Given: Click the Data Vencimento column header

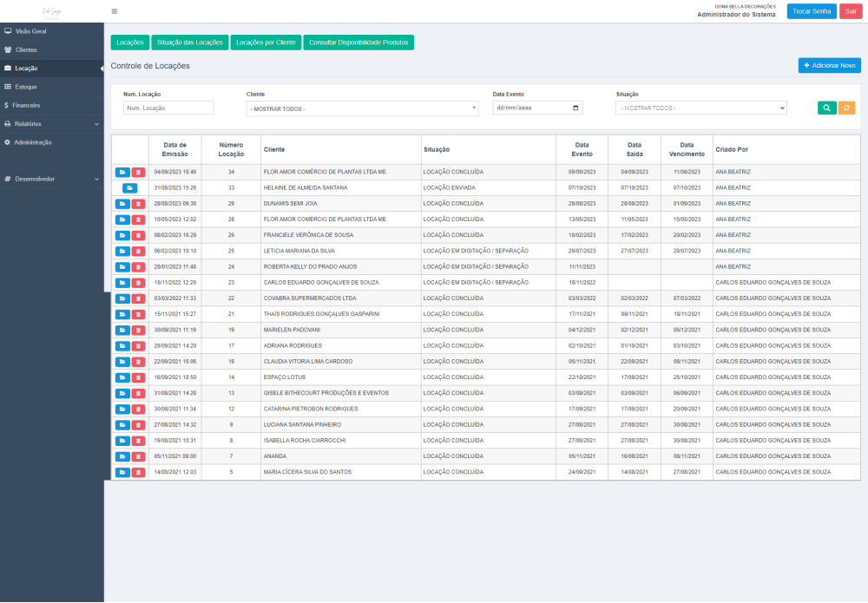Looking at the screenshot, I should pos(687,149).
